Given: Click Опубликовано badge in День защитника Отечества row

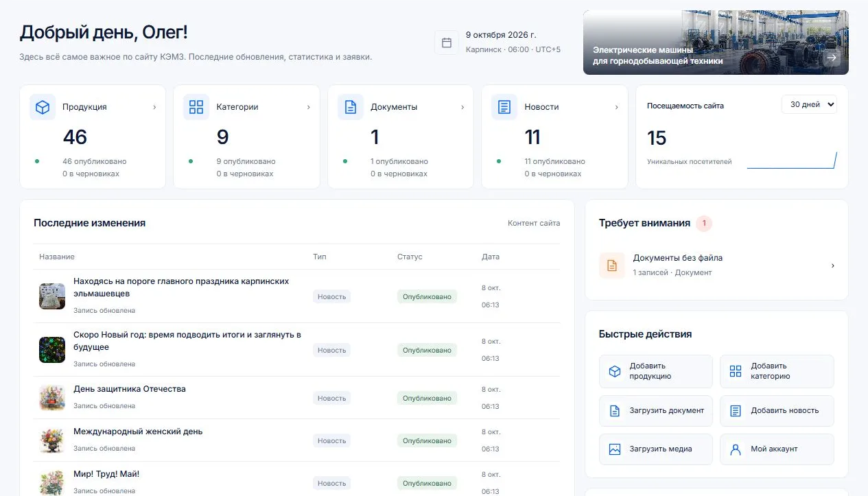Looking at the screenshot, I should click(x=427, y=398).
